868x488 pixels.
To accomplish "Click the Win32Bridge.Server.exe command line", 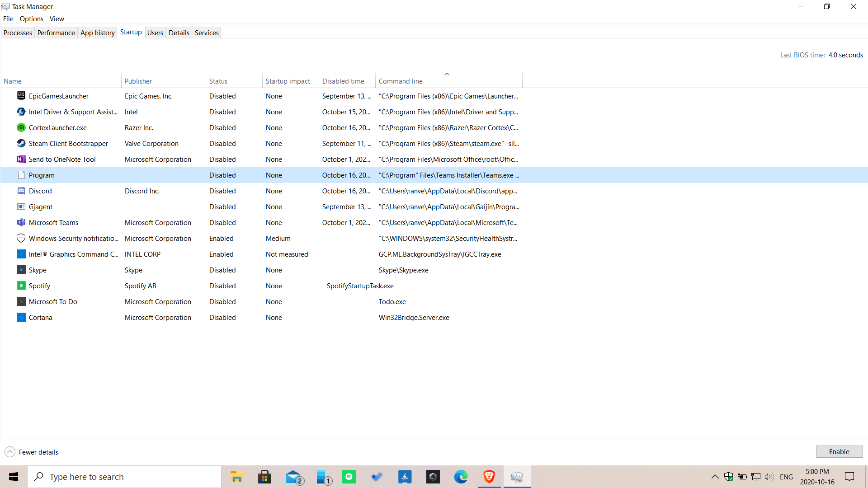I will pyautogui.click(x=414, y=317).
